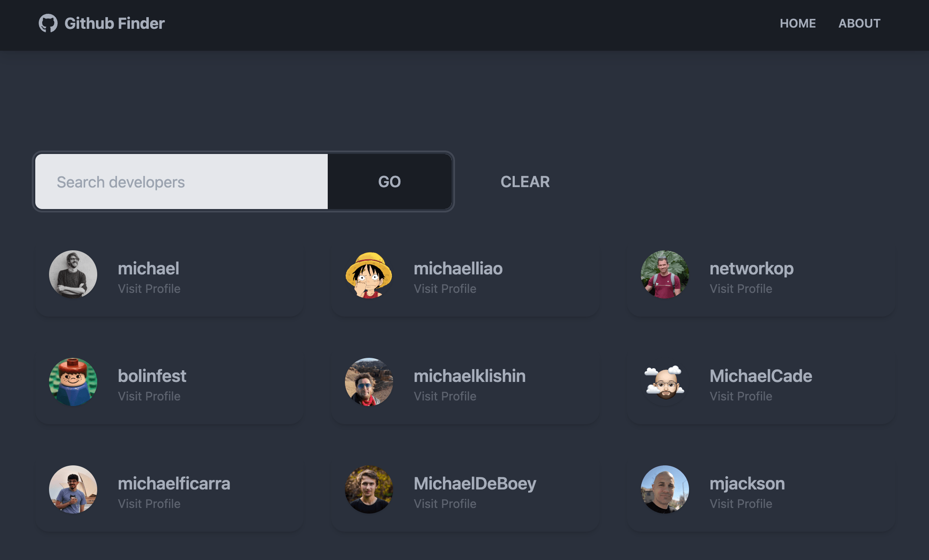Viewport: 929px width, 560px height.
Task: Click mjackson's avatar photo
Action: pyautogui.click(x=664, y=489)
